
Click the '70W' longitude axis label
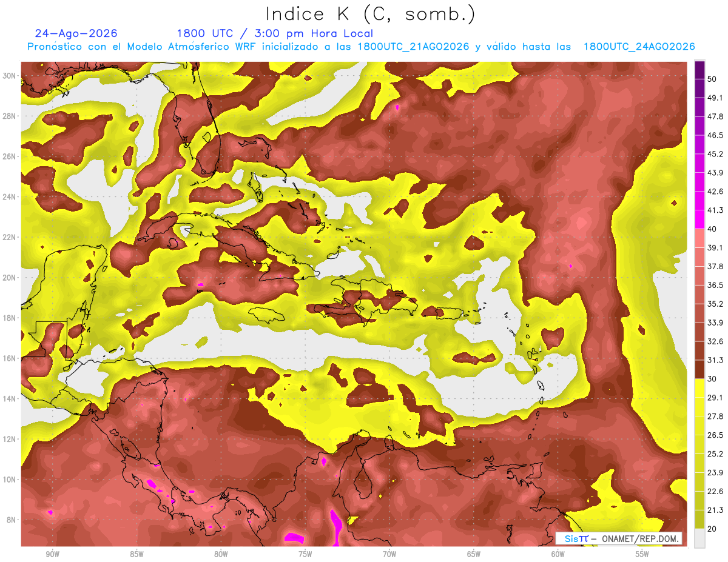tap(389, 554)
